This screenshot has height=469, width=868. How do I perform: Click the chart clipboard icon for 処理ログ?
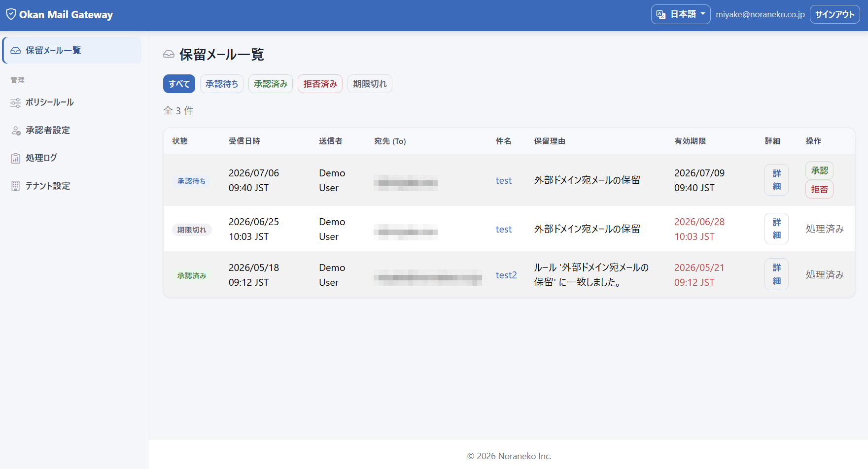[x=16, y=158]
